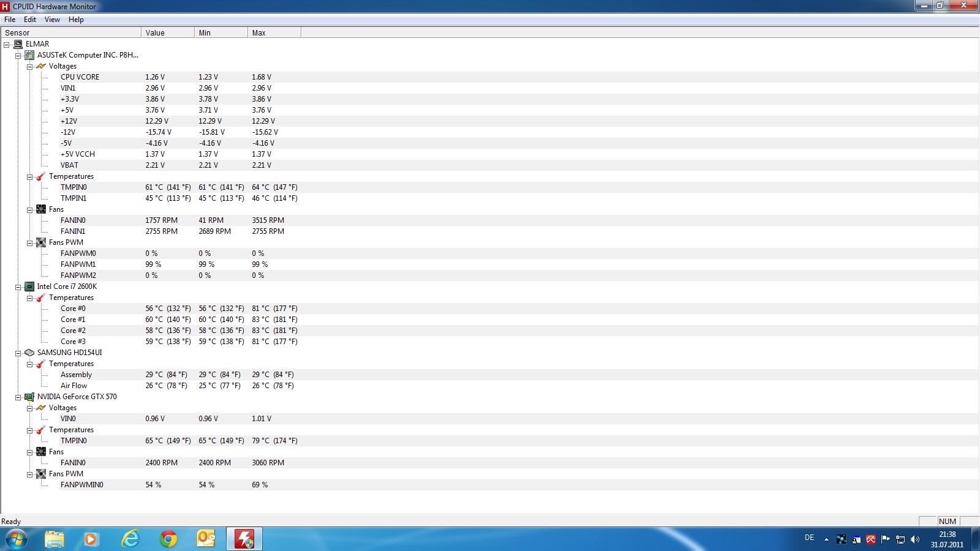The height and width of the screenshot is (551, 980).
Task: Collapse the NVIDIA GeForce GTX 570 node
Action: (18, 397)
